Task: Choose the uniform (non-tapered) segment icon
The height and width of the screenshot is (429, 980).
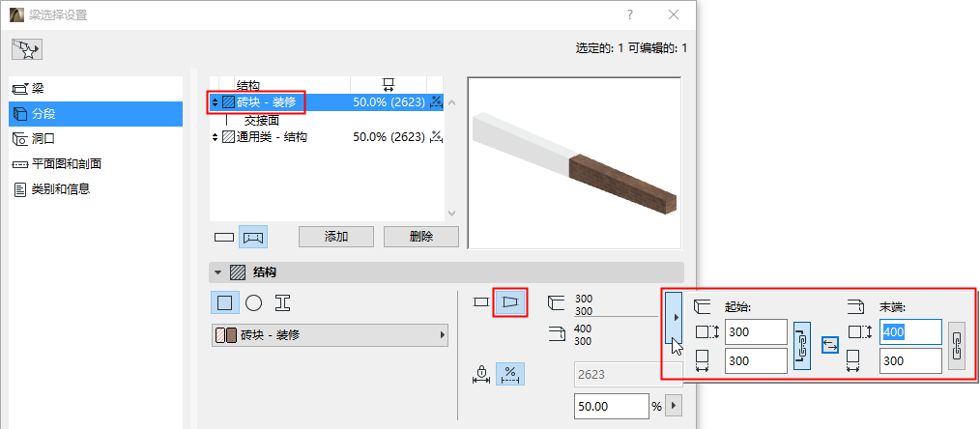Action: click(480, 302)
